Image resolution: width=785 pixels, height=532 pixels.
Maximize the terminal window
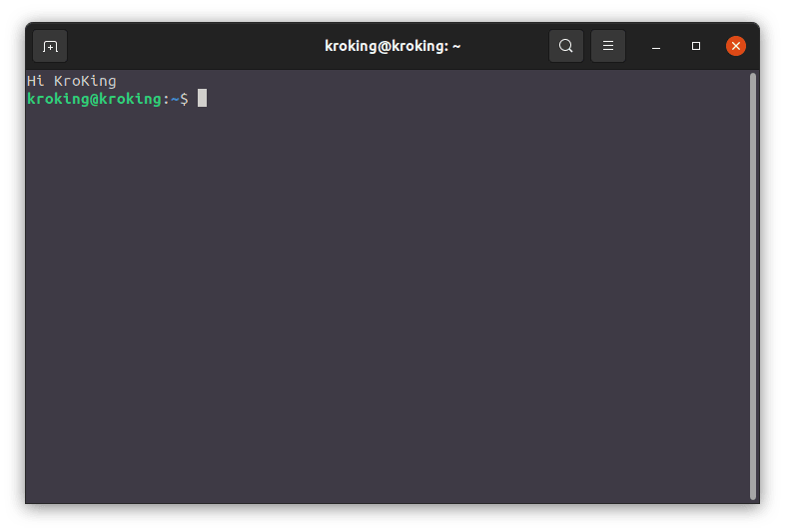pos(696,46)
